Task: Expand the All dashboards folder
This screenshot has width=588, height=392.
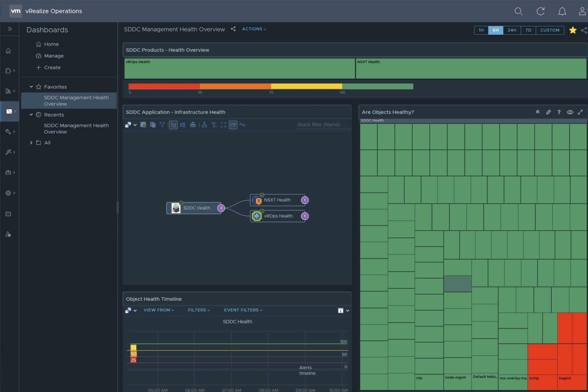Action: [32, 142]
